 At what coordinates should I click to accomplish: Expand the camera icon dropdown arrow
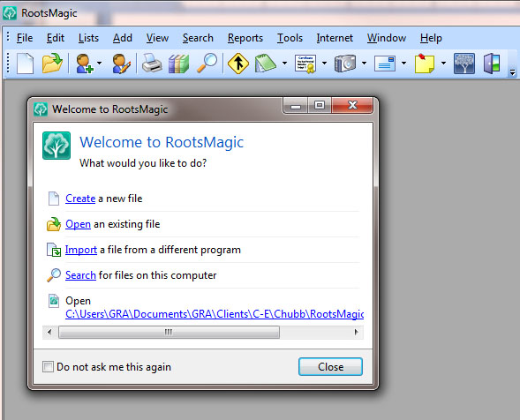364,63
